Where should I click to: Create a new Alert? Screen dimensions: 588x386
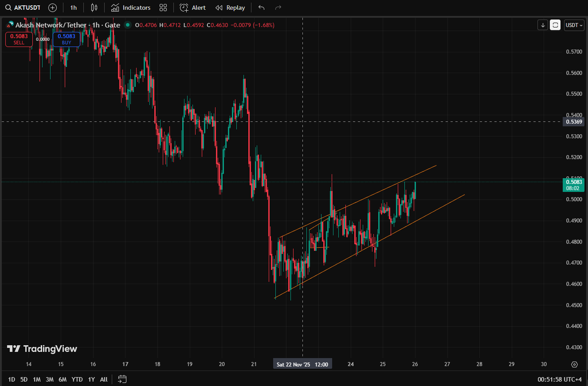(193, 8)
